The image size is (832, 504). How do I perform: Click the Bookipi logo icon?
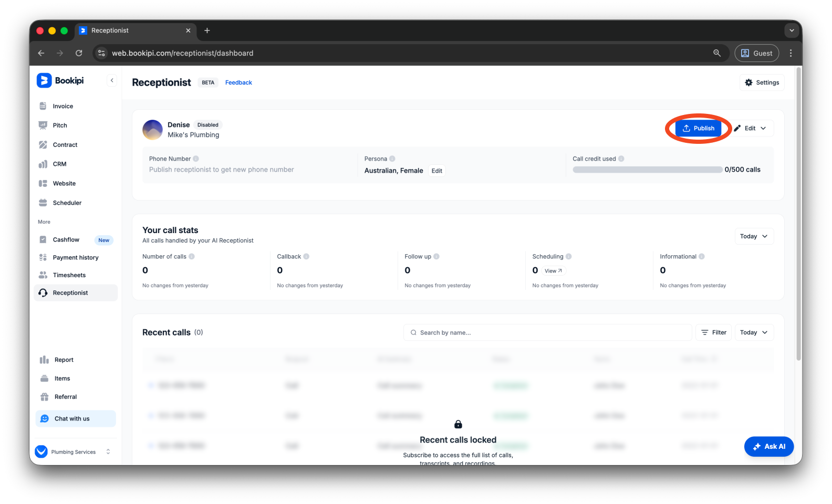(44, 80)
